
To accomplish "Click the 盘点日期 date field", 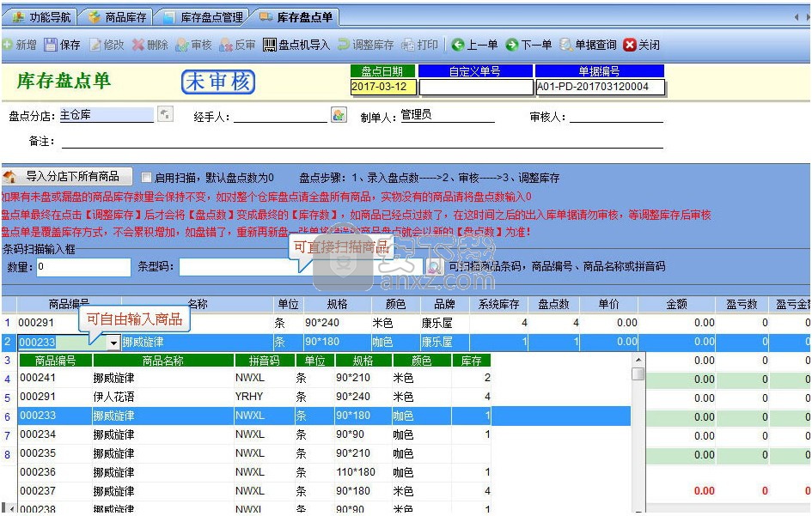I will [x=383, y=87].
